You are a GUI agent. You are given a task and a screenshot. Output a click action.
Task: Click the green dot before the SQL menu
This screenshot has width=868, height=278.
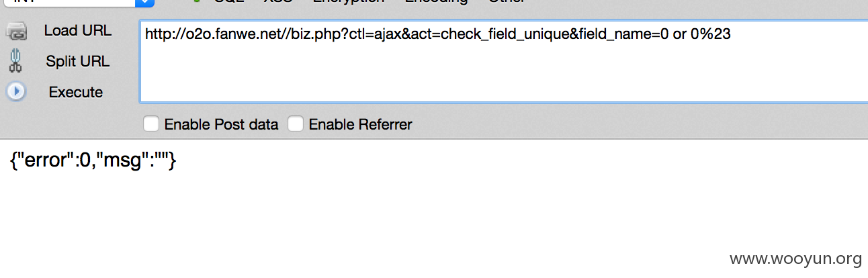[x=196, y=1]
